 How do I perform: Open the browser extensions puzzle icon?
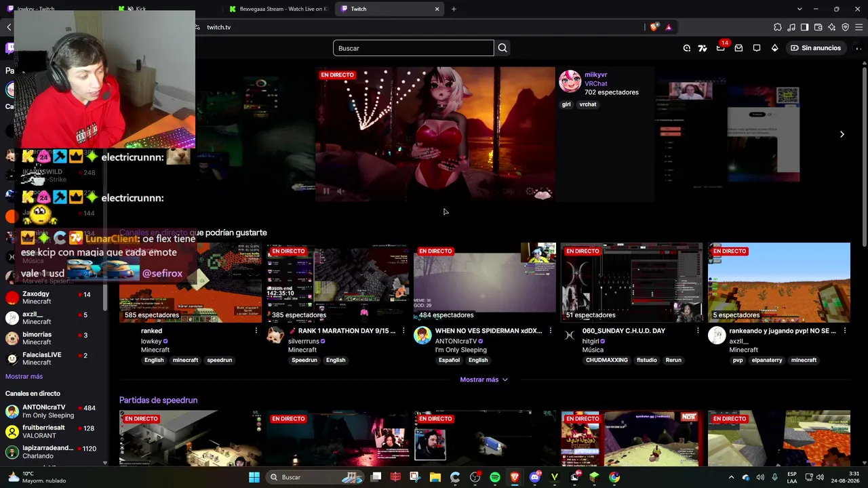[x=778, y=27]
